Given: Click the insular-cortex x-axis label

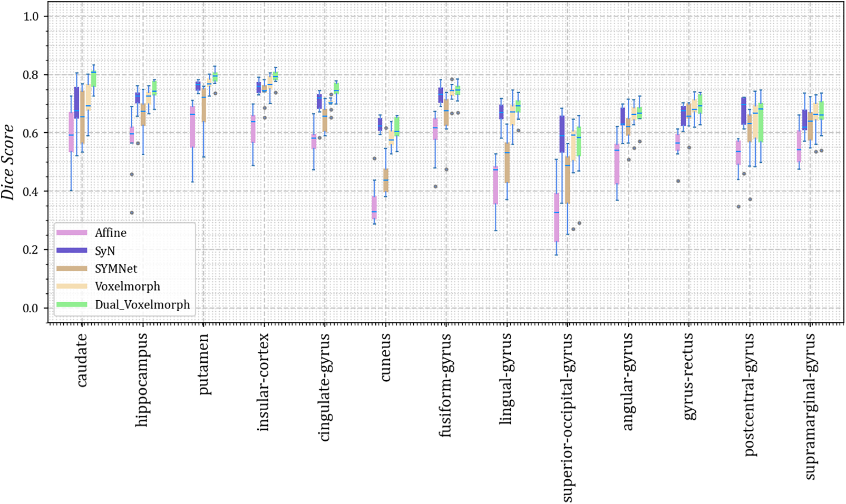Looking at the screenshot, I should coord(263,382).
